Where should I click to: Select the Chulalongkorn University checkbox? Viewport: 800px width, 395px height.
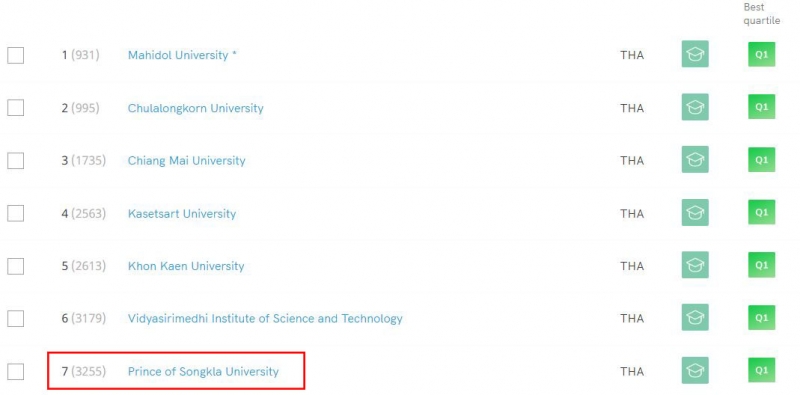coord(15,108)
